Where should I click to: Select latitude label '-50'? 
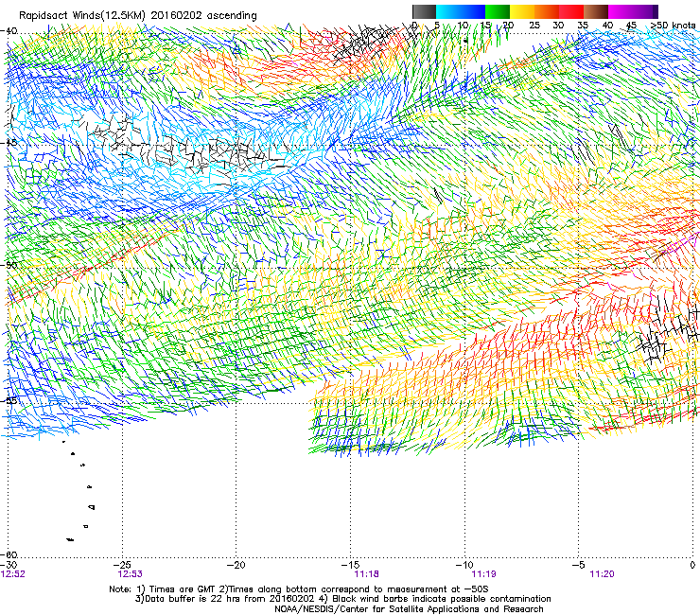click(x=9, y=265)
